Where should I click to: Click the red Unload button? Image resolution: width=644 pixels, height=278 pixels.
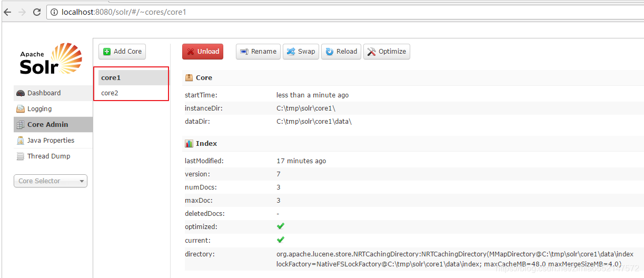(203, 51)
